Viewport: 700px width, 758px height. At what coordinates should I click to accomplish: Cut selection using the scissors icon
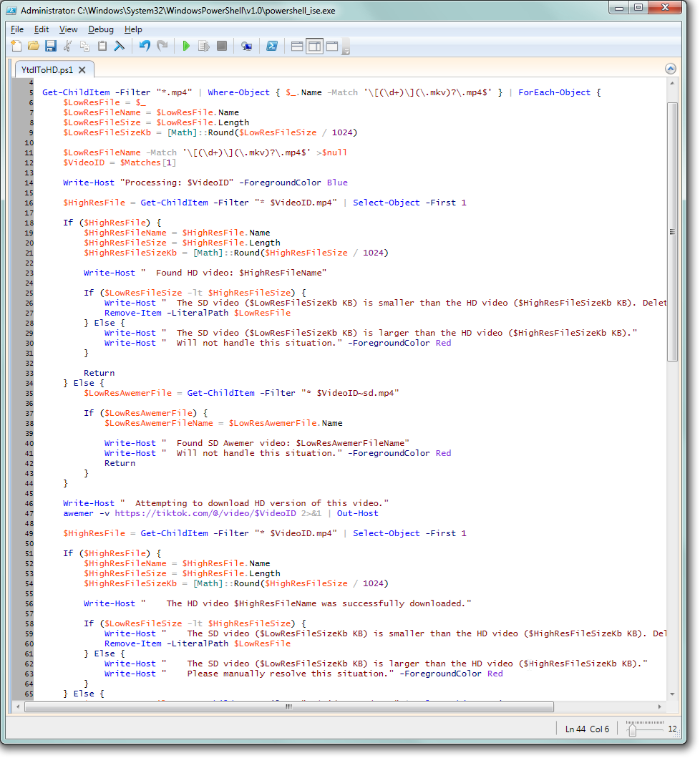pyautogui.click(x=68, y=47)
